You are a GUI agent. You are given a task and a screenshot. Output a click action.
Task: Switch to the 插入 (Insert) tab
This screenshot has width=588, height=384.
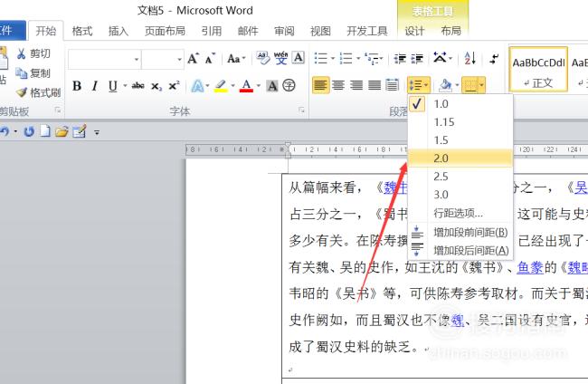(119, 31)
